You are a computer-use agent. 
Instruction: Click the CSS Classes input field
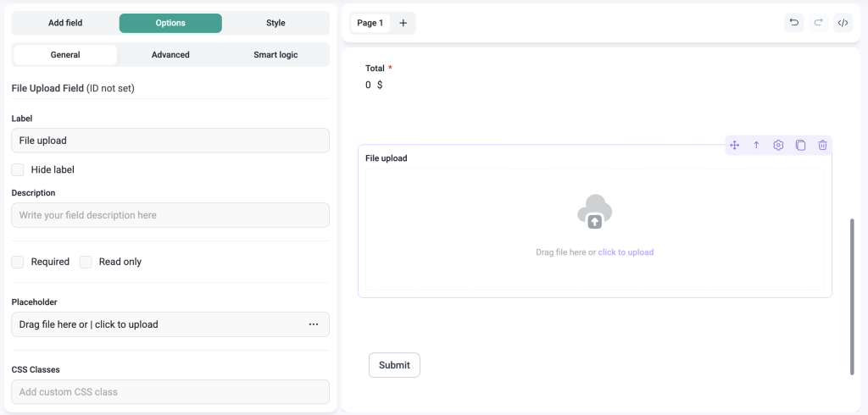(170, 392)
